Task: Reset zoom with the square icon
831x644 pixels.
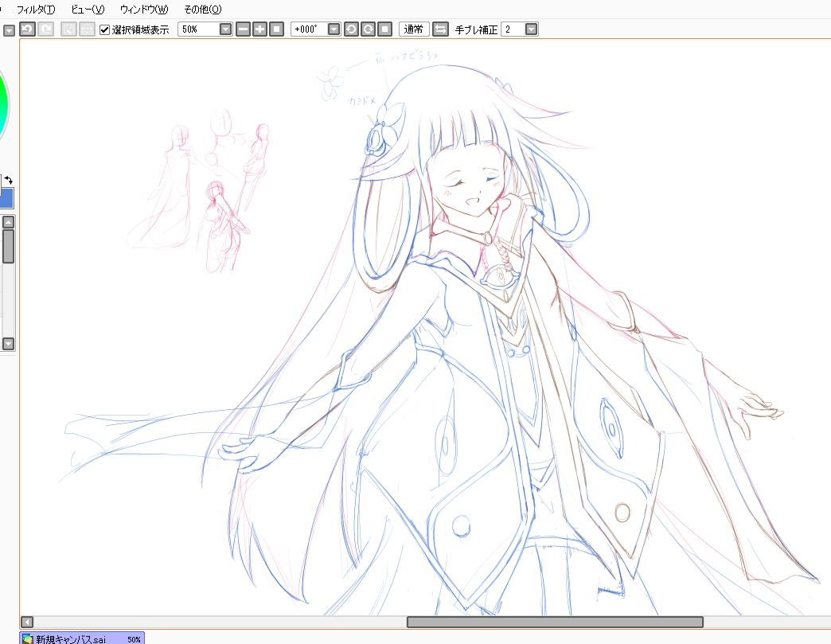Action: [277, 29]
